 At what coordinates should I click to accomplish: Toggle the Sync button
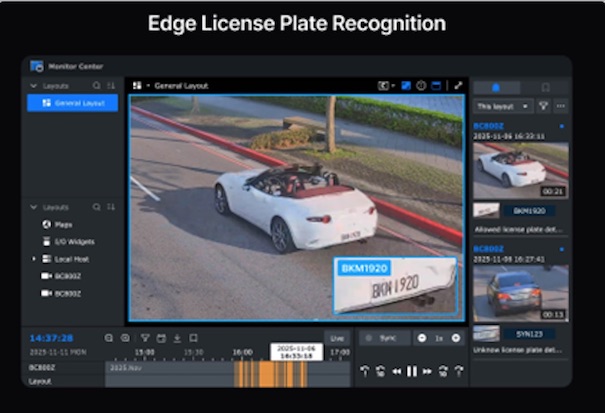(x=384, y=338)
